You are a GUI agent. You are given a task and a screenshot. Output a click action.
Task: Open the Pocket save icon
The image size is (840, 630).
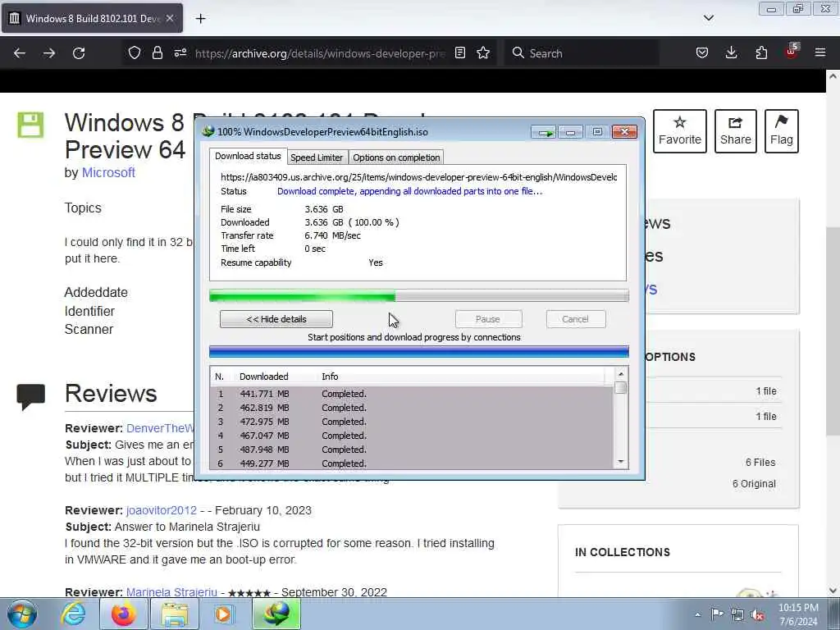(702, 52)
